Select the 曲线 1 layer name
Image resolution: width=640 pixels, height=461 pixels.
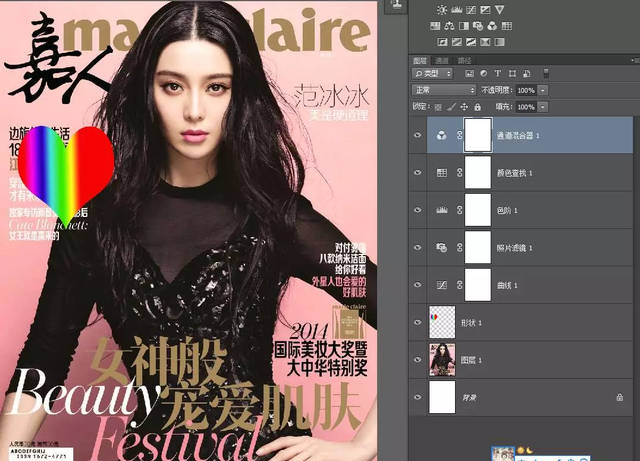(507, 285)
